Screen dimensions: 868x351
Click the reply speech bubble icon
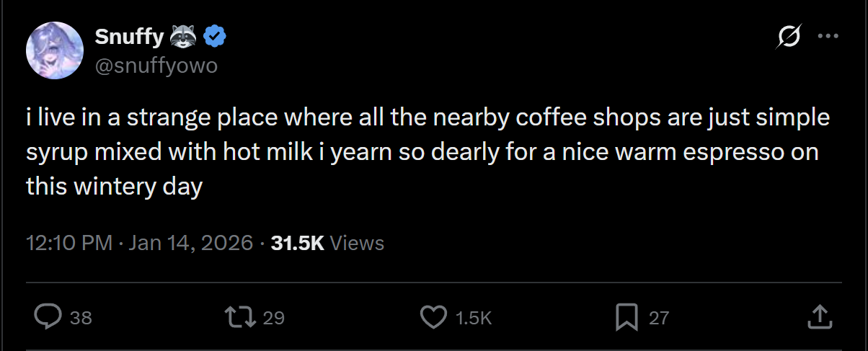click(x=48, y=316)
